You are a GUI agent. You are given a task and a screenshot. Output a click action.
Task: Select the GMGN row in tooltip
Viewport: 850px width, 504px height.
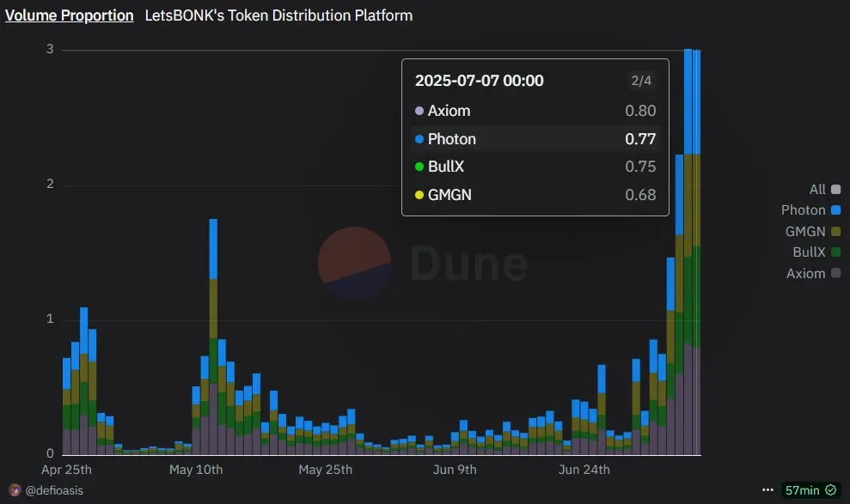[x=535, y=195]
